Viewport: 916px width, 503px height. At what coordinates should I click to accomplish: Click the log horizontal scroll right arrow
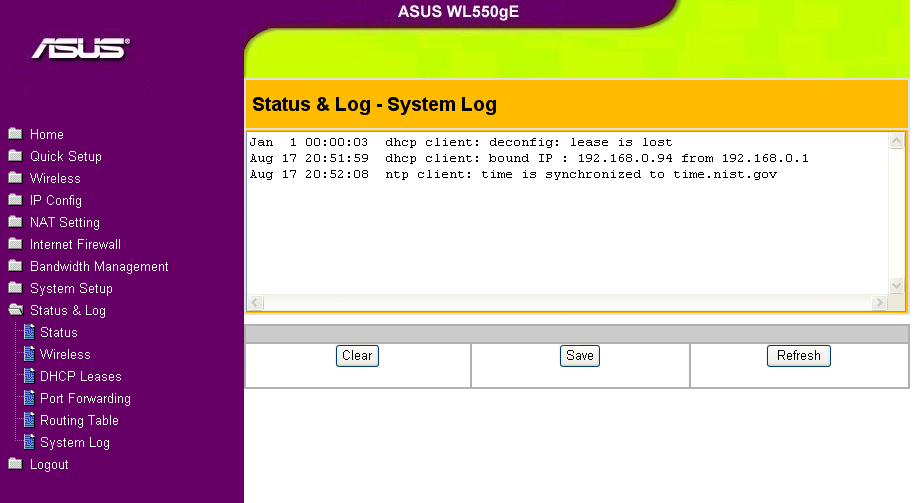(x=879, y=303)
